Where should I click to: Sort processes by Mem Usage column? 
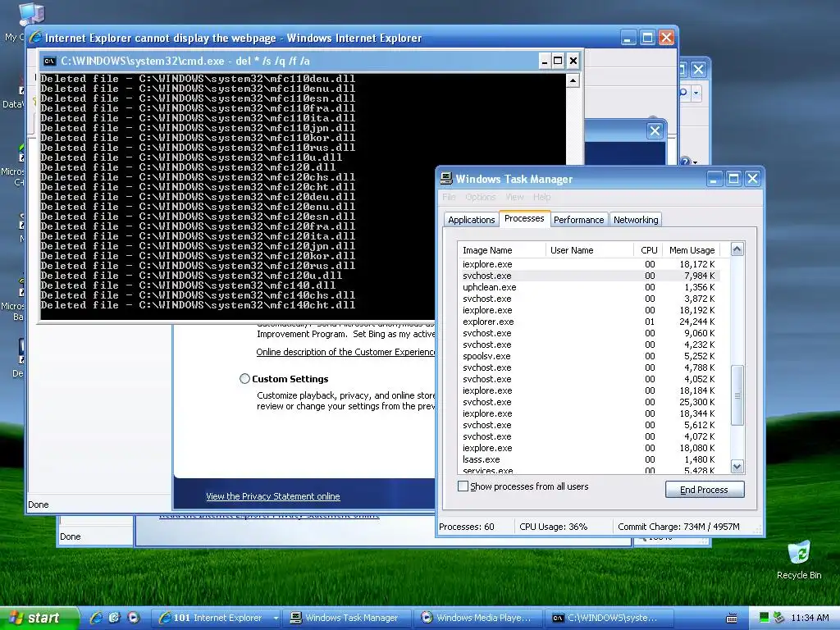pos(692,250)
